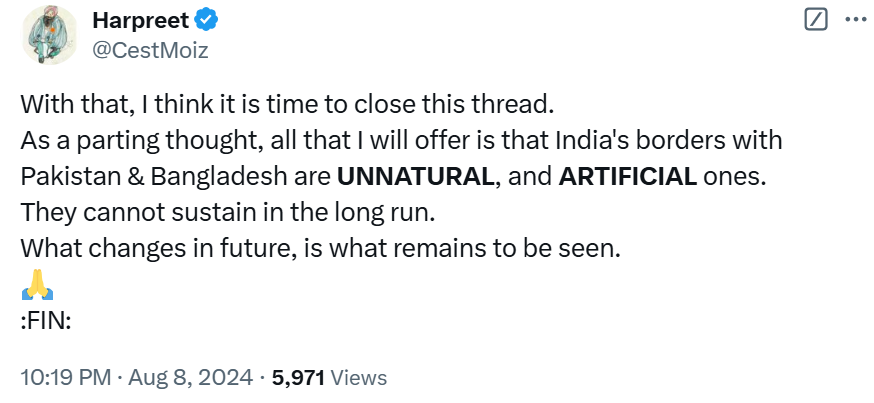Click the bold word UNNATURAL
The width and height of the screenshot is (874, 403).
[415, 177]
